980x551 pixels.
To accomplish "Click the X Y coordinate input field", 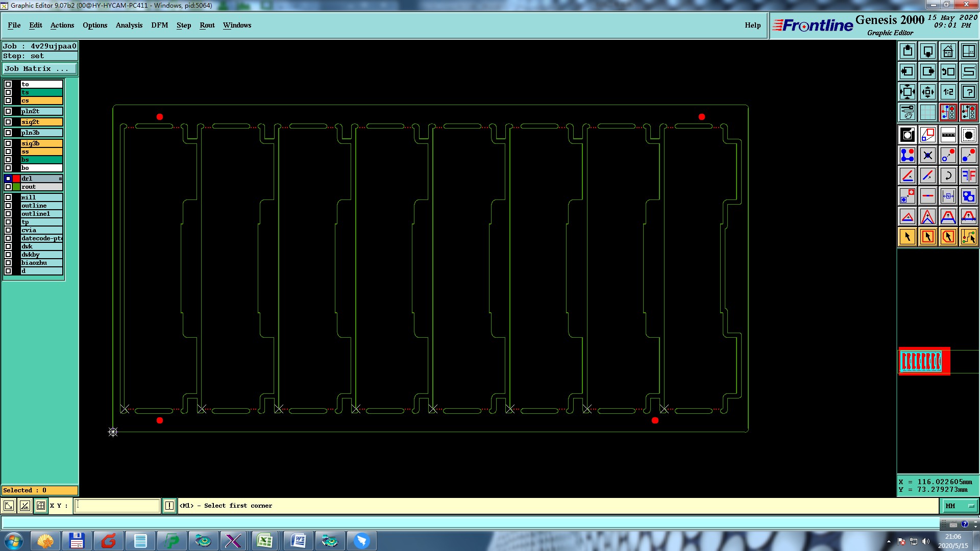I will tap(117, 506).
